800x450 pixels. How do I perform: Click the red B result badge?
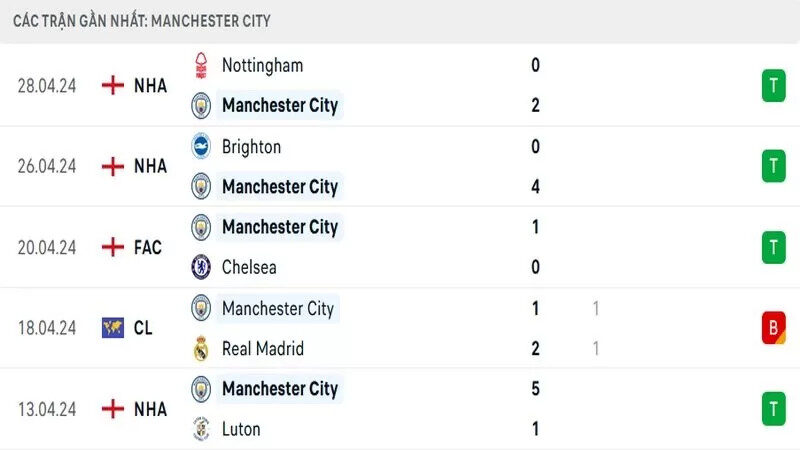[x=773, y=328]
